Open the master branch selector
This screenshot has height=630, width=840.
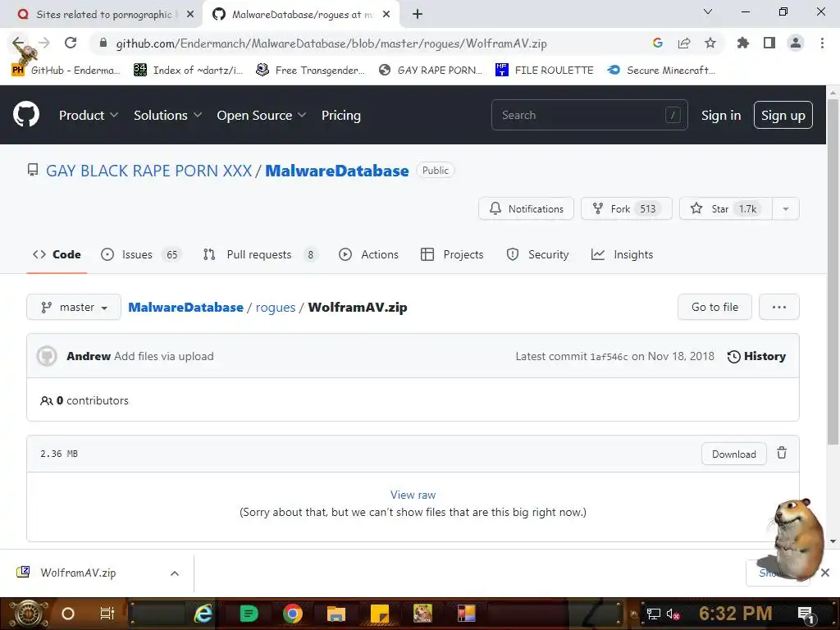(74, 307)
